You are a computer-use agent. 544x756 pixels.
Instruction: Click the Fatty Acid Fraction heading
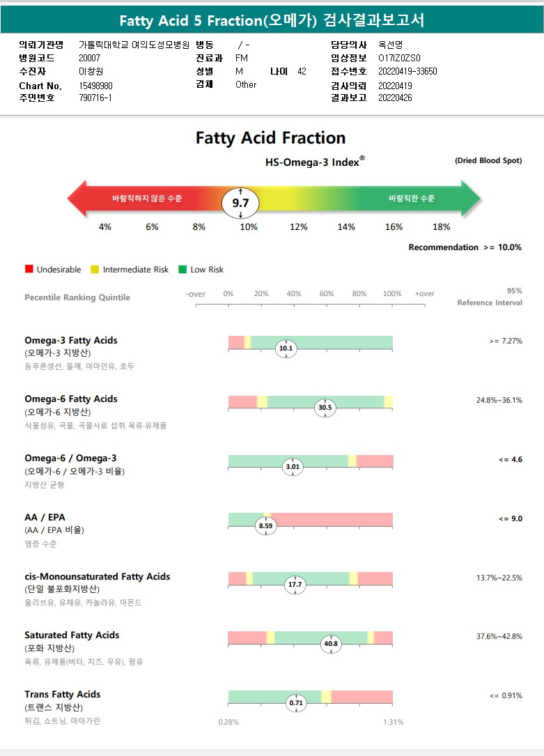click(x=270, y=138)
